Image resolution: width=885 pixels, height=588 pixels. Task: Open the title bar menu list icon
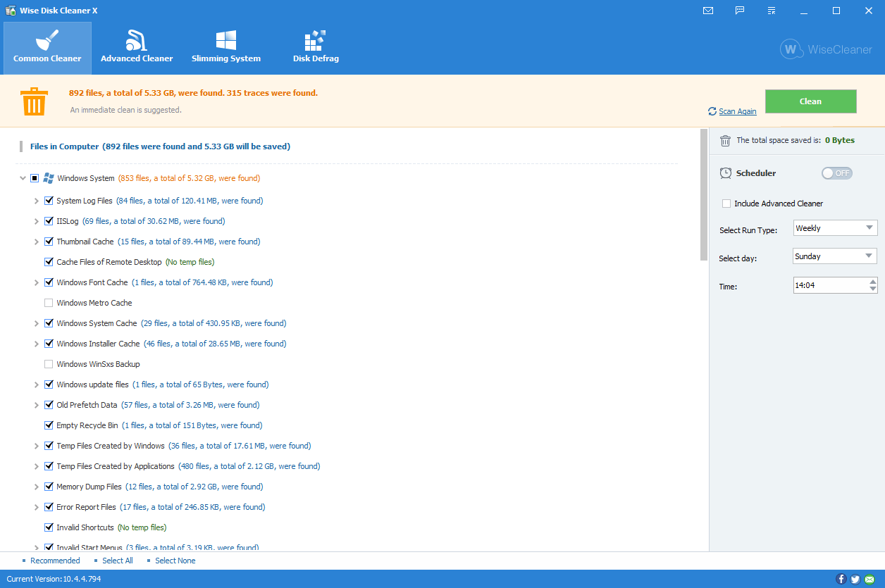(x=772, y=11)
